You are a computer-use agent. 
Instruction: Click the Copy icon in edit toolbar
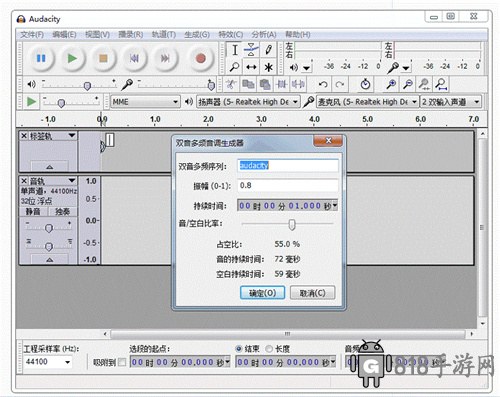pos(248,84)
